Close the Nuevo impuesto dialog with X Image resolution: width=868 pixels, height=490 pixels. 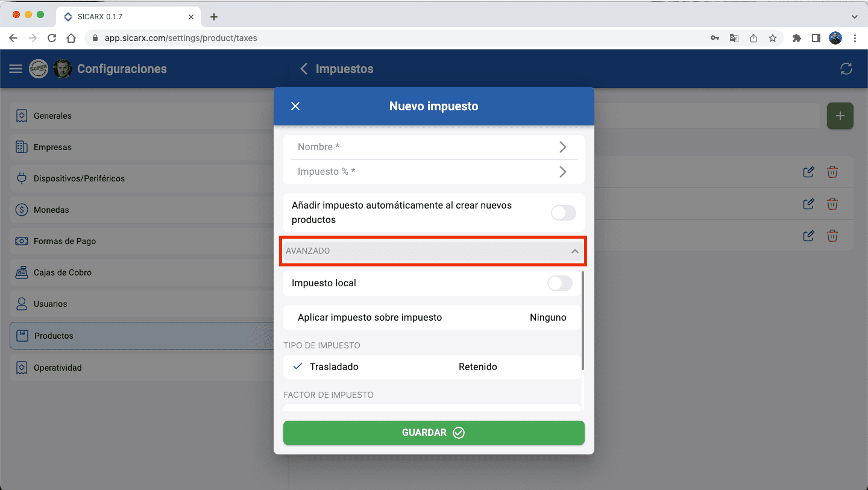click(x=295, y=106)
